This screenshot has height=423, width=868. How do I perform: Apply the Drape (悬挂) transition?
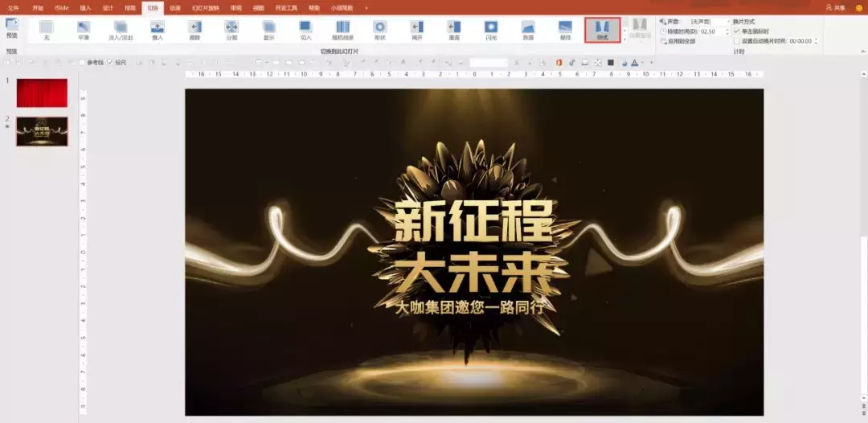tap(565, 29)
